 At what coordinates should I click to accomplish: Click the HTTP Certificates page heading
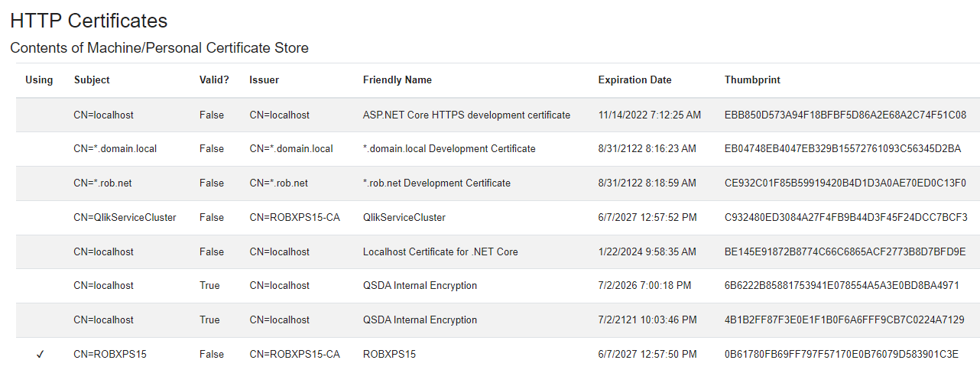pos(89,21)
